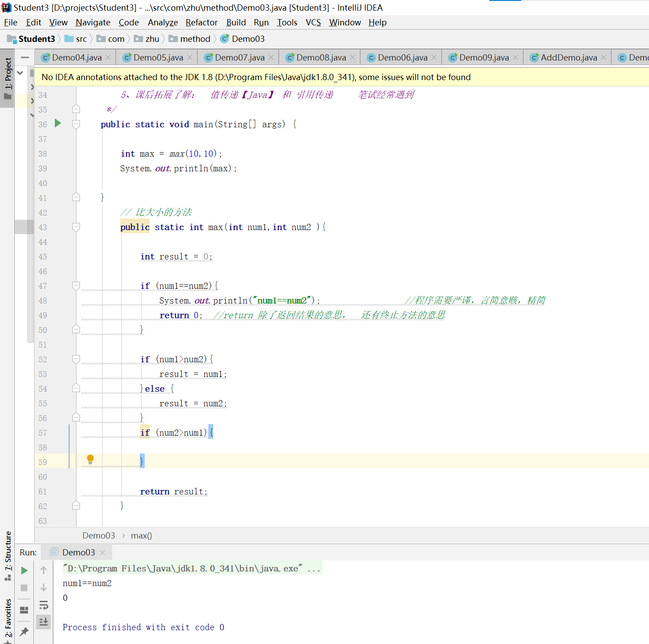Rerun Demo03 with the green play button
This screenshot has height=644, width=649.
coord(24,571)
